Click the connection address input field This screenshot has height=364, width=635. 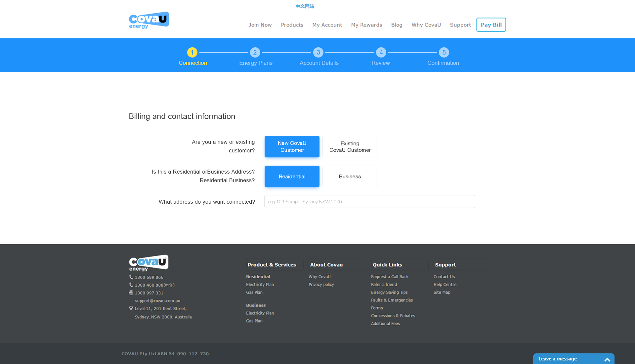pos(370,201)
